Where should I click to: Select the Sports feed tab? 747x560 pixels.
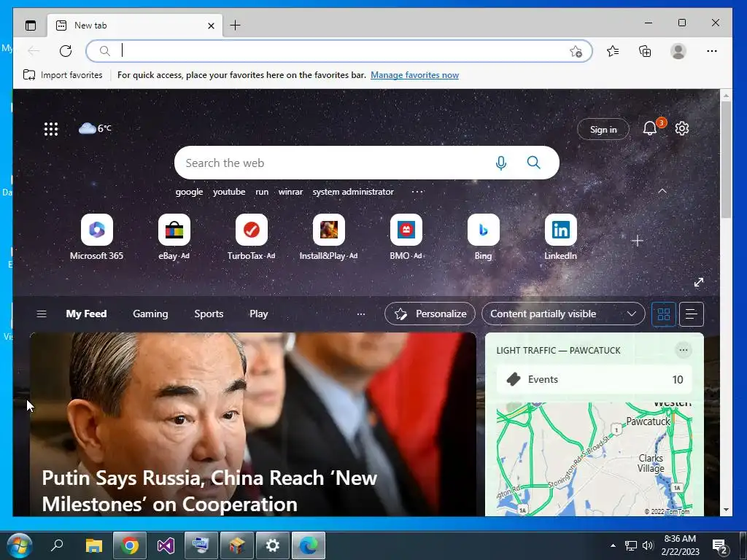[x=209, y=314]
